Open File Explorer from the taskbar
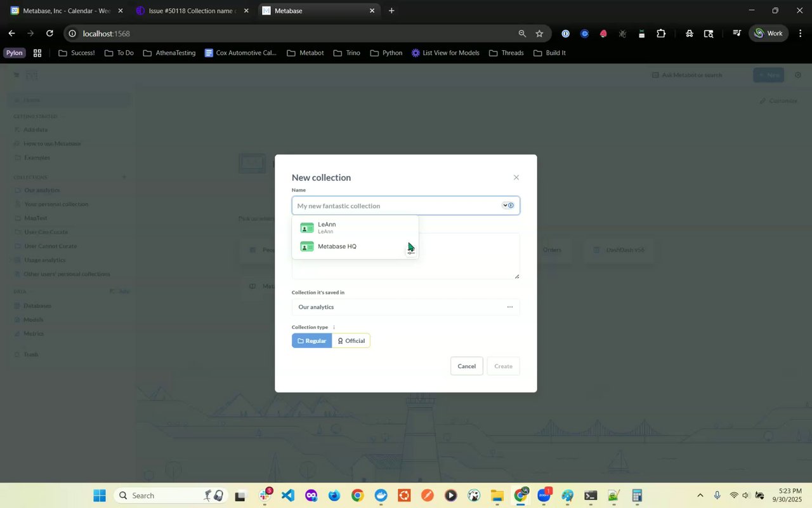The image size is (812, 508). click(x=497, y=496)
